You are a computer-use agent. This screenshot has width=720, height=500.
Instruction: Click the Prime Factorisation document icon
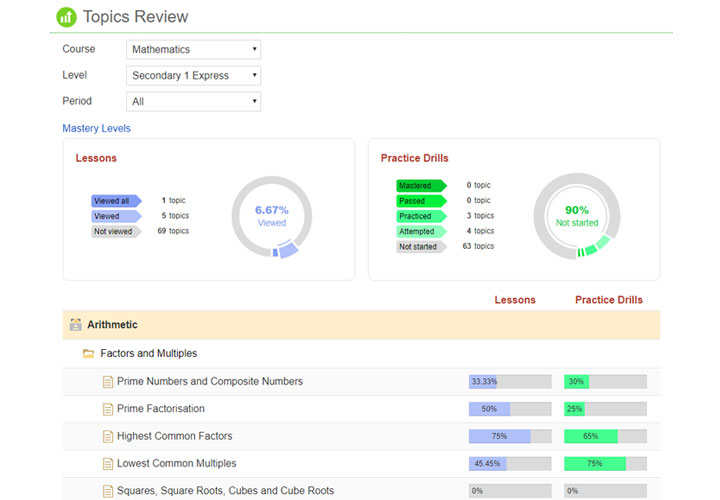(x=108, y=409)
